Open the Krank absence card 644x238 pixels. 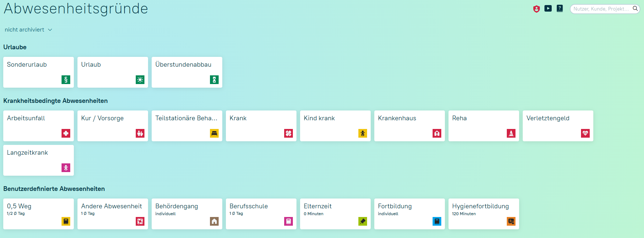tap(261, 126)
